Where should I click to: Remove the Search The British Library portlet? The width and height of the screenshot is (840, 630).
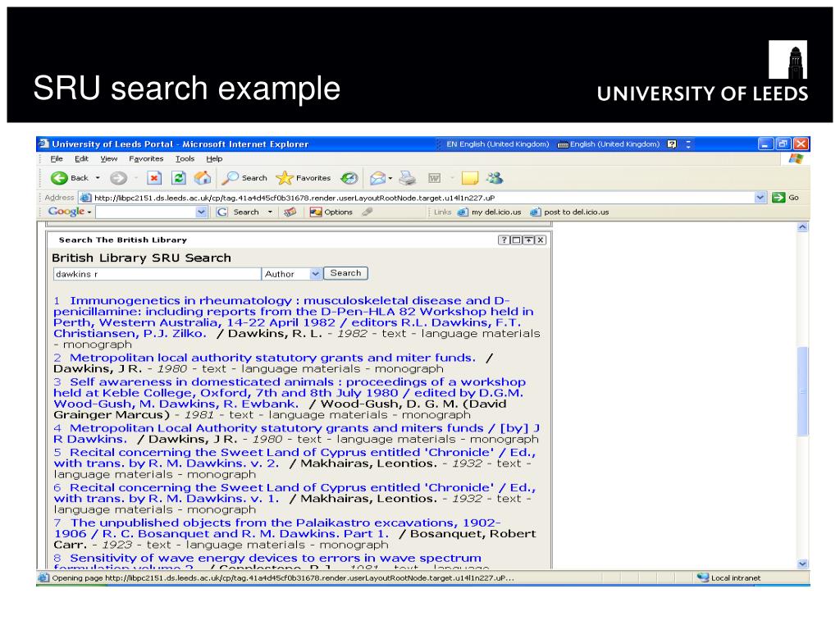[541, 240]
